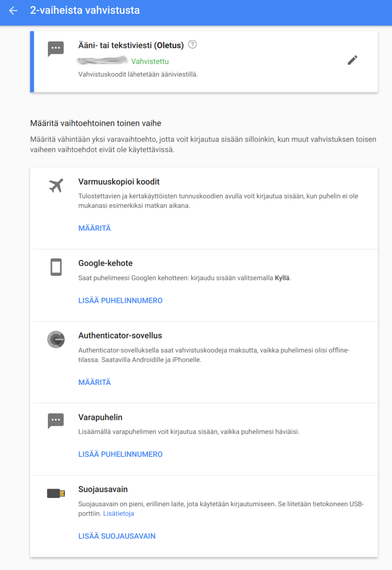This screenshot has height=570, width=392.
Task: Set up backup codes with MÄÄRITÄ
Action: click(x=94, y=228)
